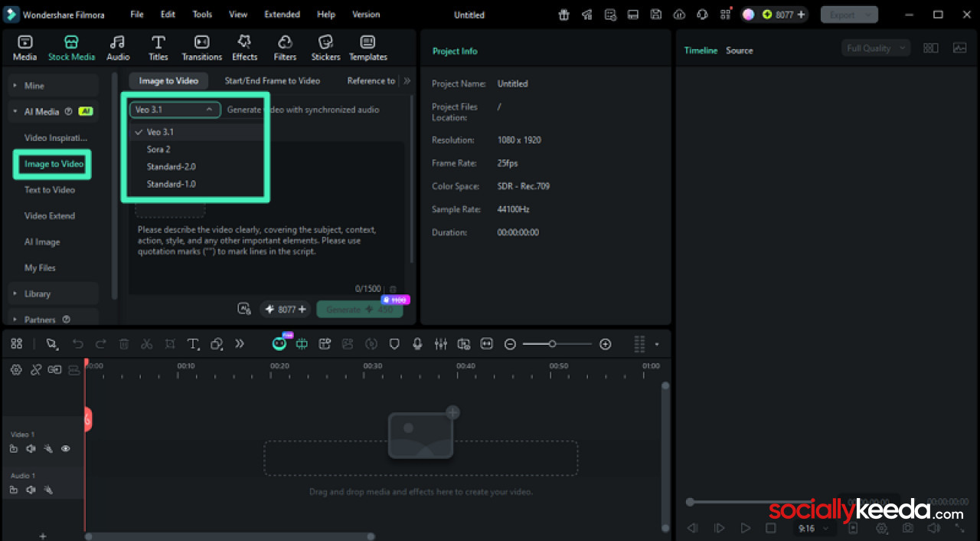Open My Files in sidebar

40,268
